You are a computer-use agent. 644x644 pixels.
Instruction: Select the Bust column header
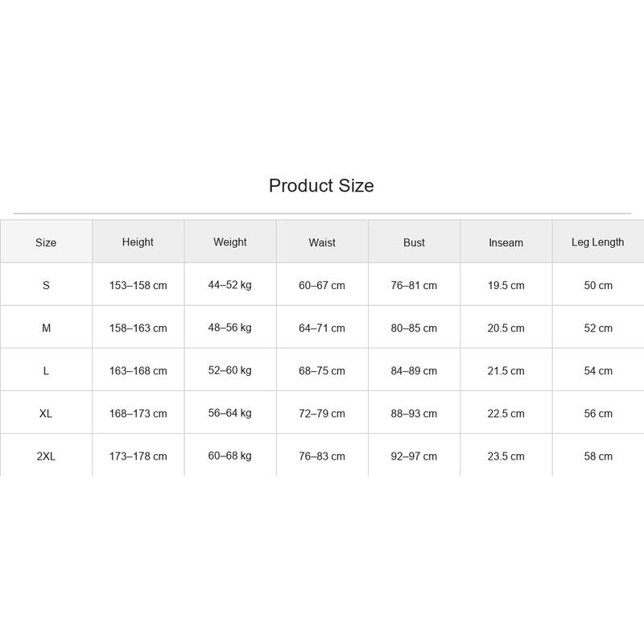tap(414, 242)
